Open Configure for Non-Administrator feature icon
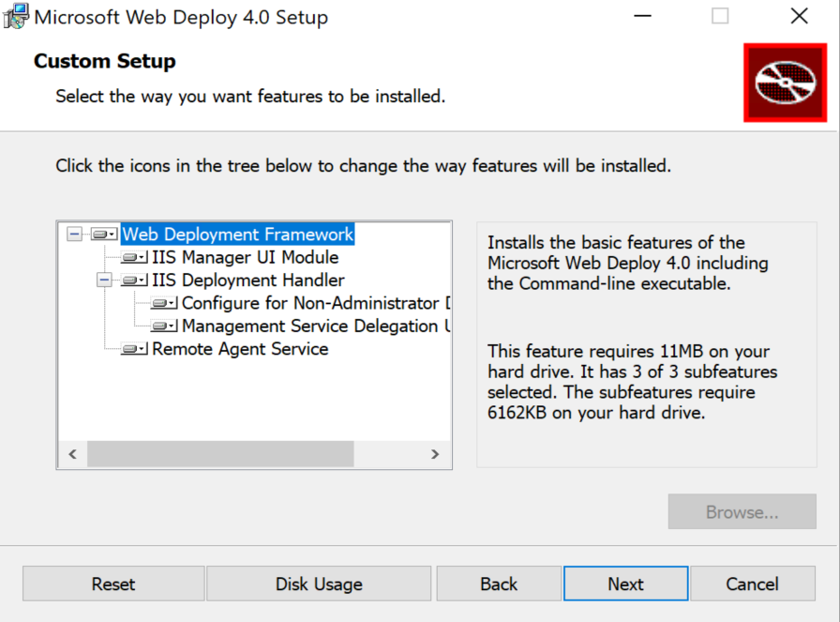 (164, 303)
